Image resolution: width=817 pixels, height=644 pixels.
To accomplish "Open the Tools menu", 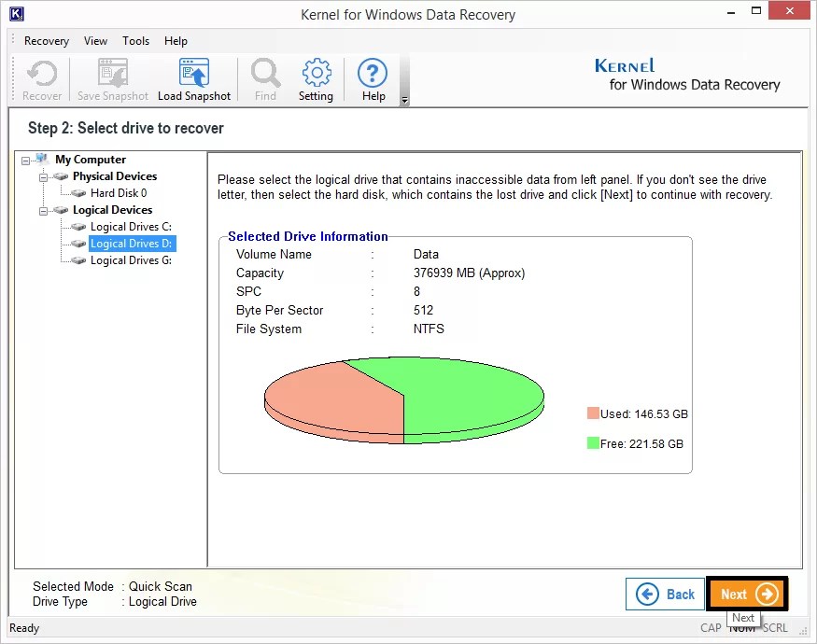I will (135, 41).
